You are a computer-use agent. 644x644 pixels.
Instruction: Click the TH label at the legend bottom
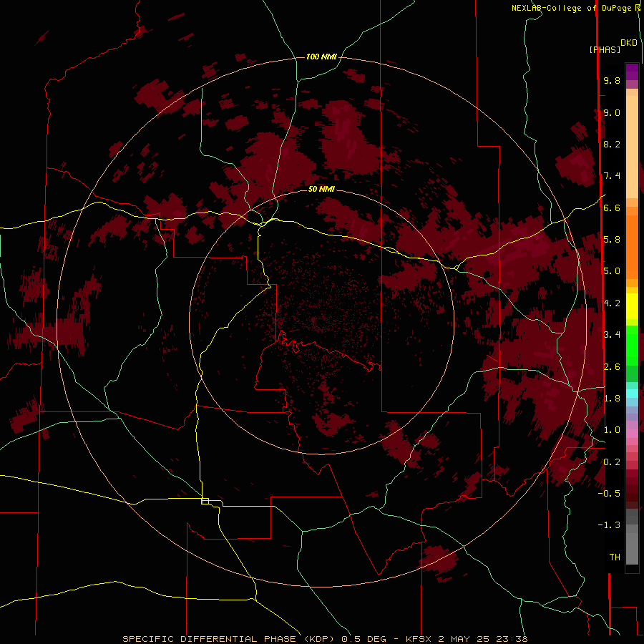click(615, 557)
